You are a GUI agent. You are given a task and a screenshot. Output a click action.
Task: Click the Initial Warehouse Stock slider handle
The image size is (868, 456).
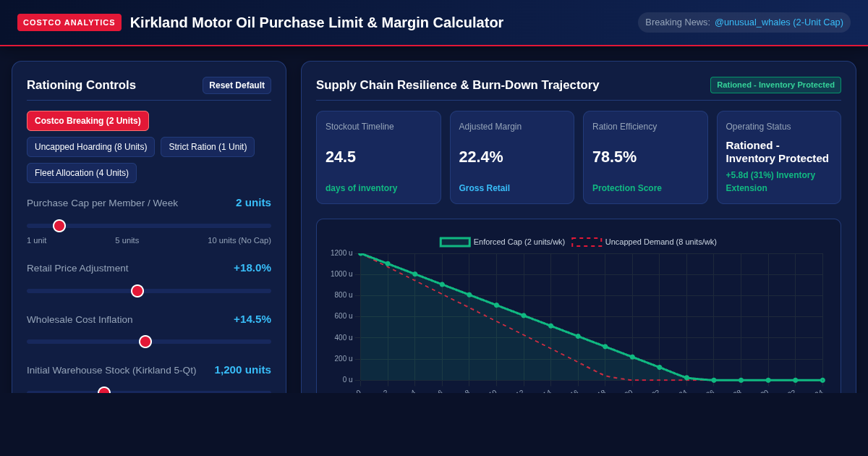click(x=104, y=391)
